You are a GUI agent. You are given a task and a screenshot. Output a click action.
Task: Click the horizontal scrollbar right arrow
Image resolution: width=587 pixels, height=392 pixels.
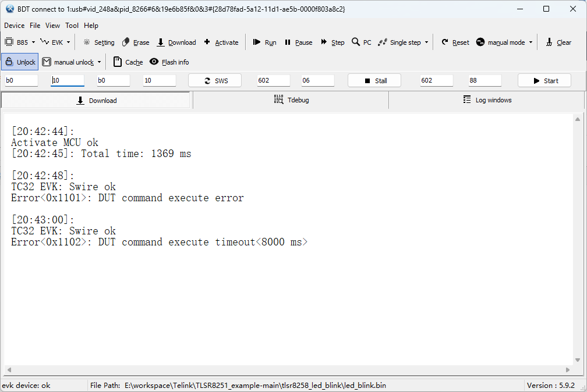coord(568,369)
